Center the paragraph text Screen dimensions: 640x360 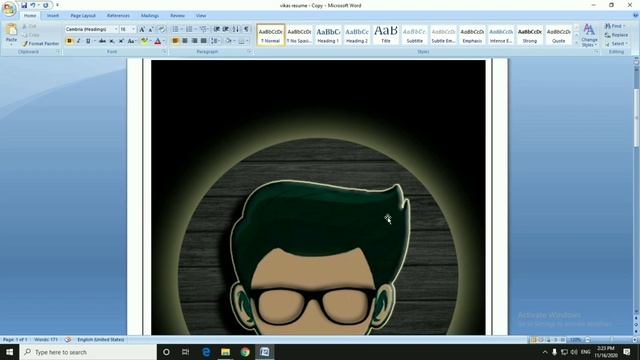[185, 41]
